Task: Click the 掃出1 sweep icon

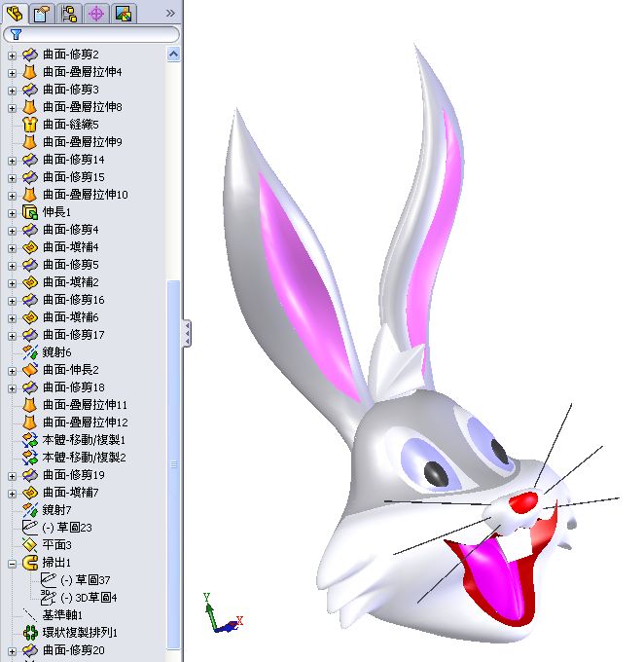Action: click(30, 563)
